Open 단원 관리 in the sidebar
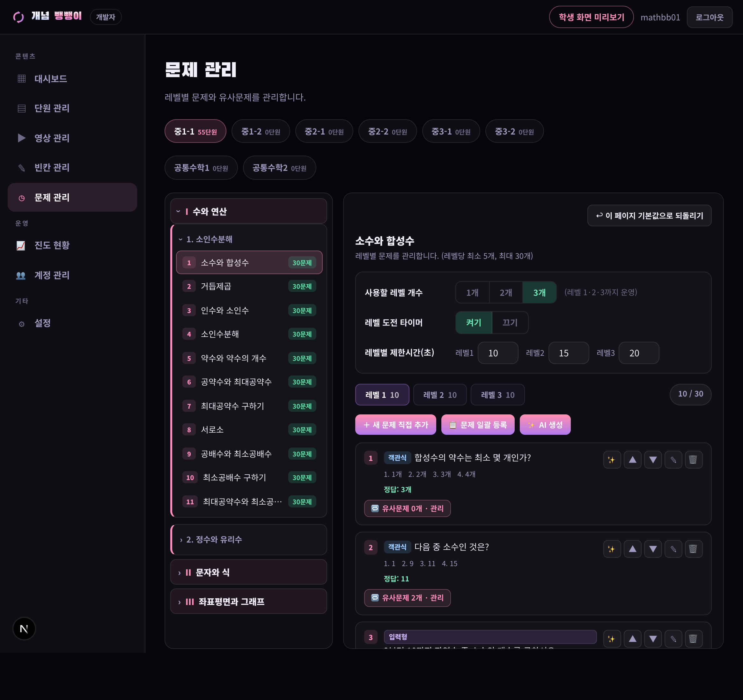This screenshot has height=700, width=743. [x=72, y=108]
